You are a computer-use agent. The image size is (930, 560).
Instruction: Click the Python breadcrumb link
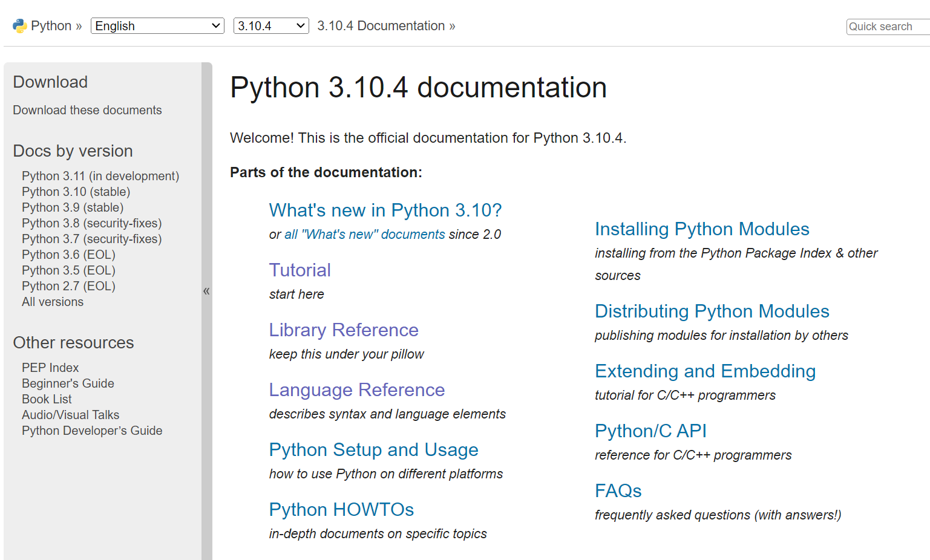[51, 26]
